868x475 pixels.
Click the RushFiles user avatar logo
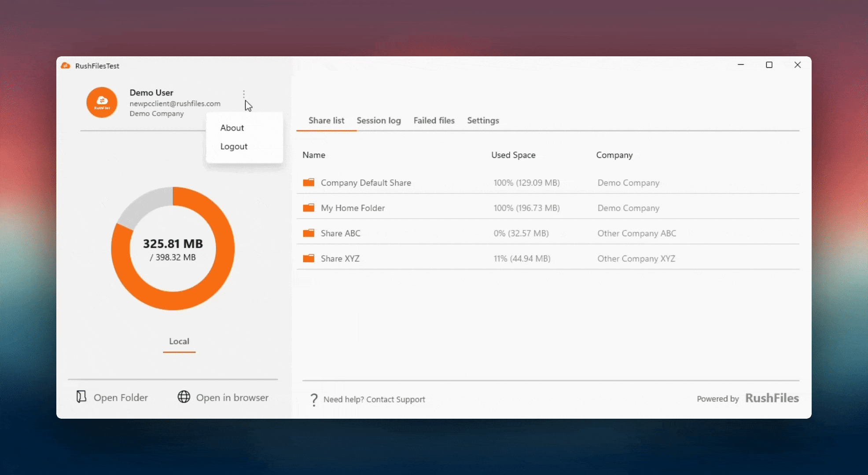[102, 102]
